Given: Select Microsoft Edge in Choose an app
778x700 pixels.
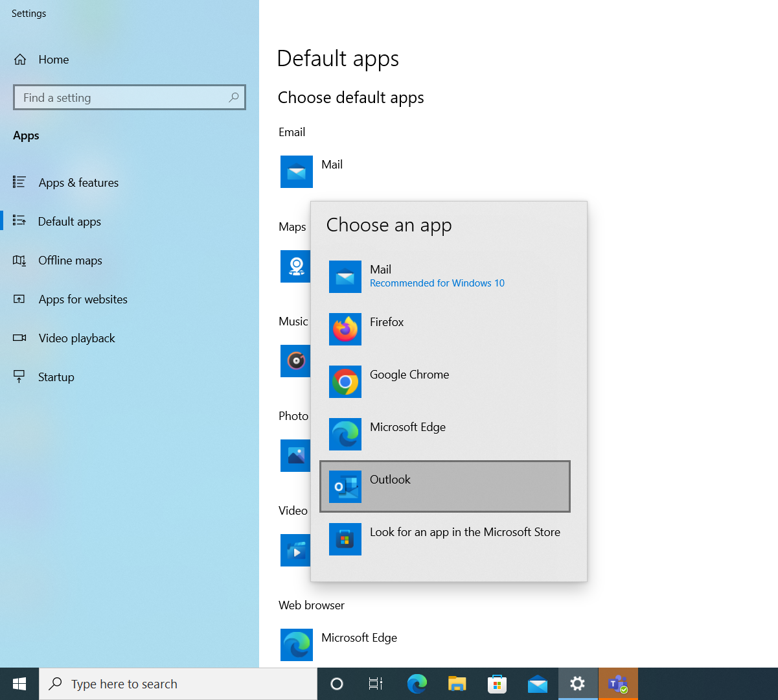Looking at the screenshot, I should coord(445,434).
